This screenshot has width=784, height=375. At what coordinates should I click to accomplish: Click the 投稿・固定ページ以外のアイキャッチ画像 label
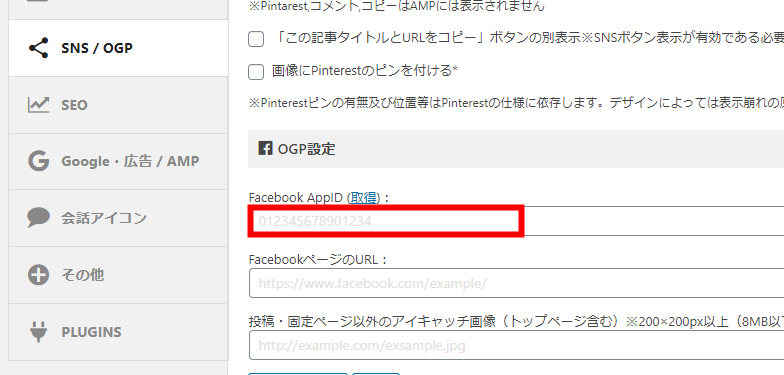point(516,322)
